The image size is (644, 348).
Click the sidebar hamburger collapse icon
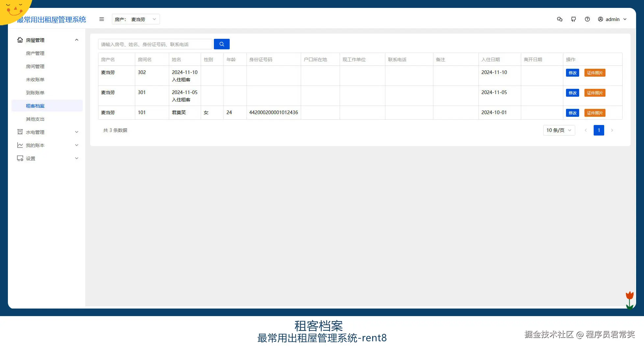click(101, 19)
